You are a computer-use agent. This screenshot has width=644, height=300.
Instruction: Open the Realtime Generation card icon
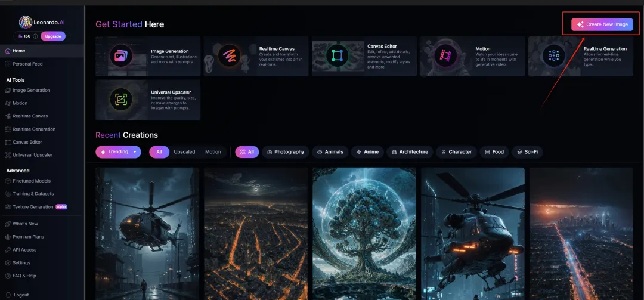coord(553,55)
